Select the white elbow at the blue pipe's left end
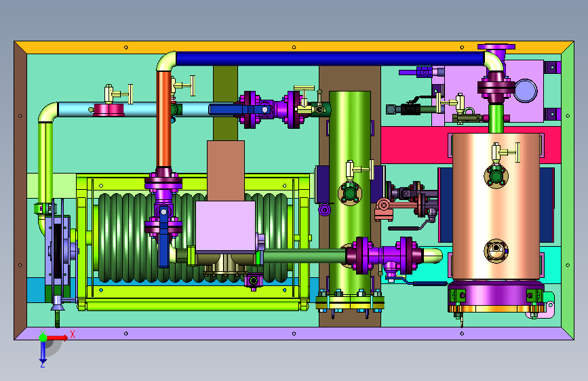This screenshot has width=588, height=381. pyautogui.click(x=167, y=61)
